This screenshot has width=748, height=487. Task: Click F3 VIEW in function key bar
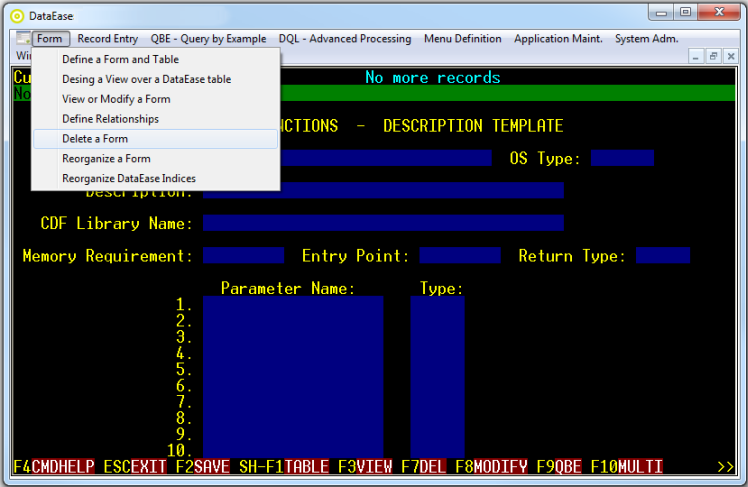coord(365,466)
